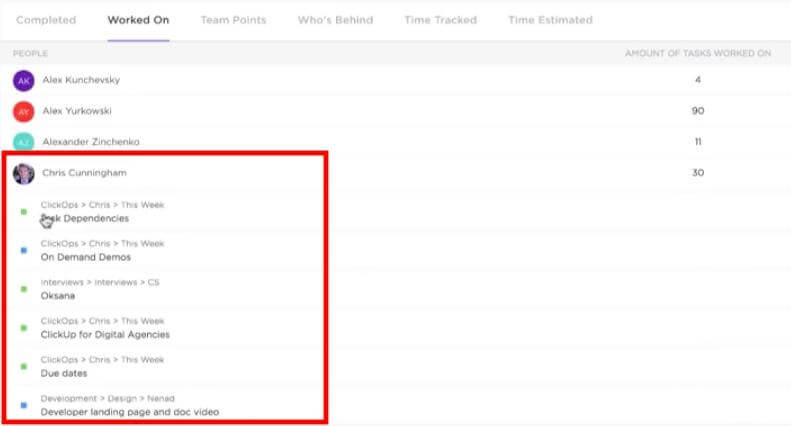Click blue status dot beside On Demand Demos
This screenshot has width=791, height=426.
[x=24, y=250]
